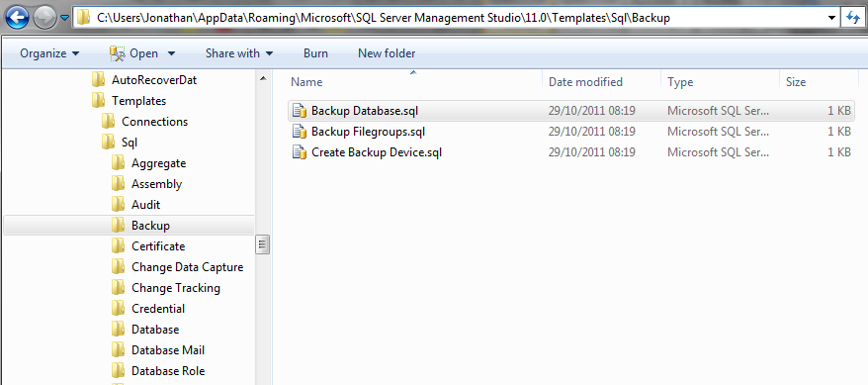Image resolution: width=868 pixels, height=385 pixels.
Task: Click the New folder button
Action: 387,53
